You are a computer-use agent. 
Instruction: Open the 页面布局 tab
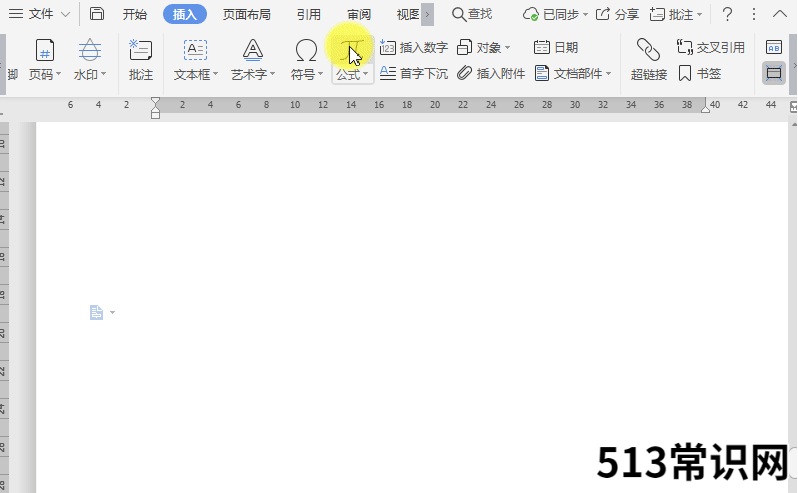click(x=247, y=14)
